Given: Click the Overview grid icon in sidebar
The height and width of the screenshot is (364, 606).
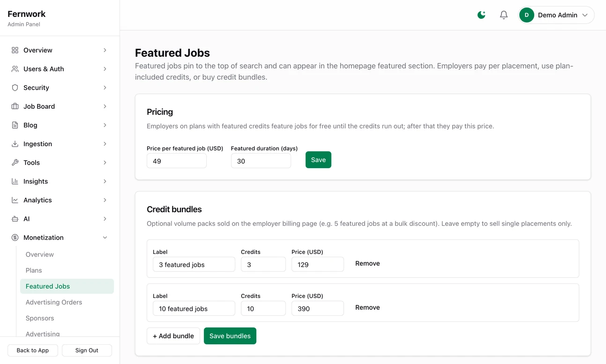Looking at the screenshot, I should (15, 50).
